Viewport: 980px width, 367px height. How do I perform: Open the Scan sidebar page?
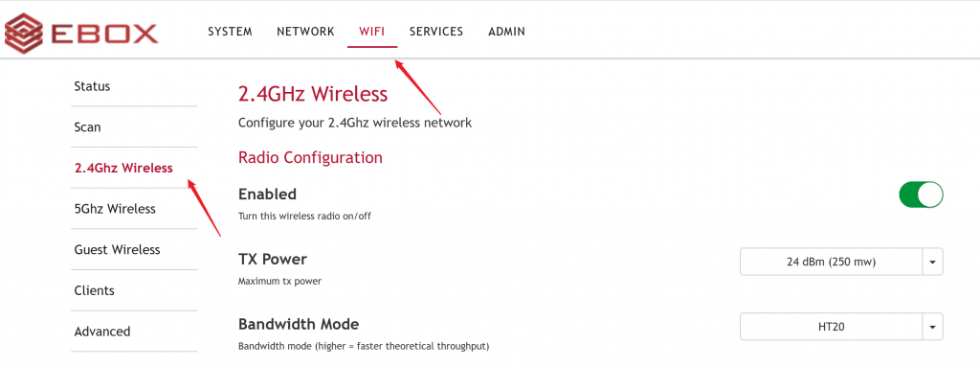point(87,127)
